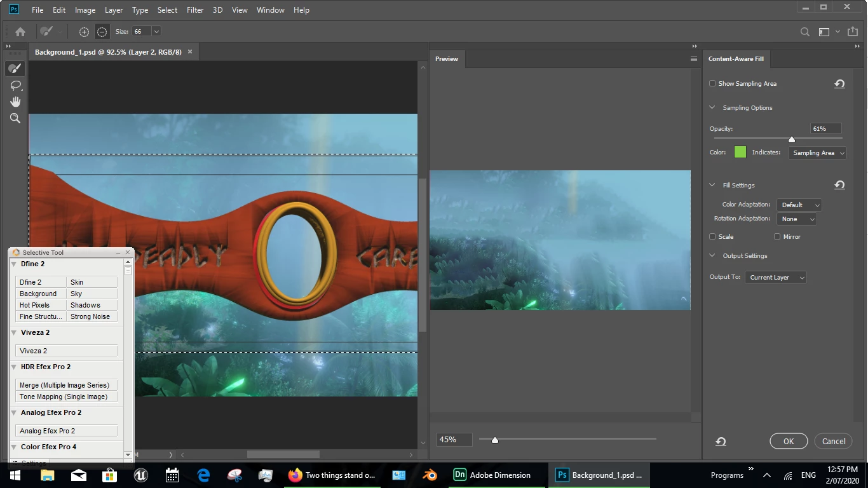Click the Opacity 61% input field
This screenshot has width=868, height=488.
[825, 128]
